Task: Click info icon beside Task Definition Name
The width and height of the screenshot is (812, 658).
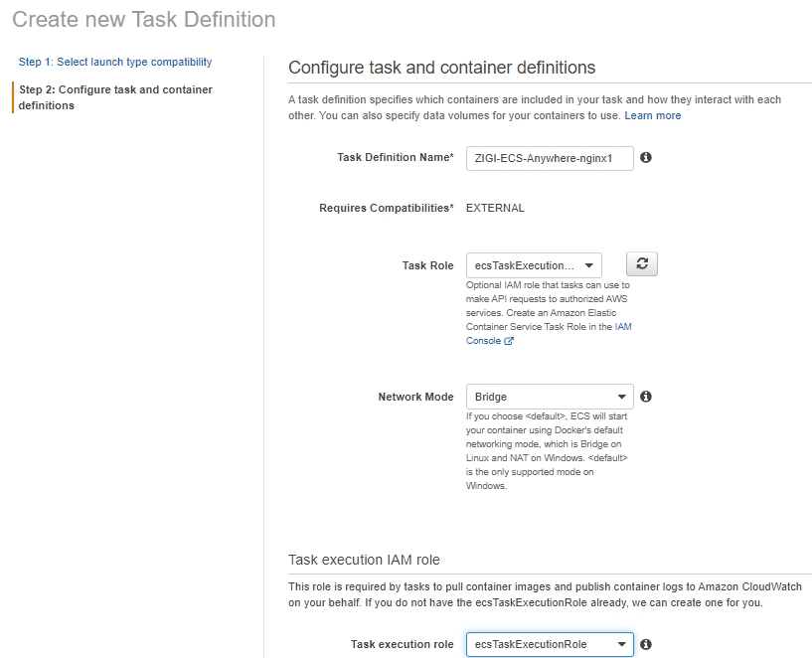Action: pos(646,157)
